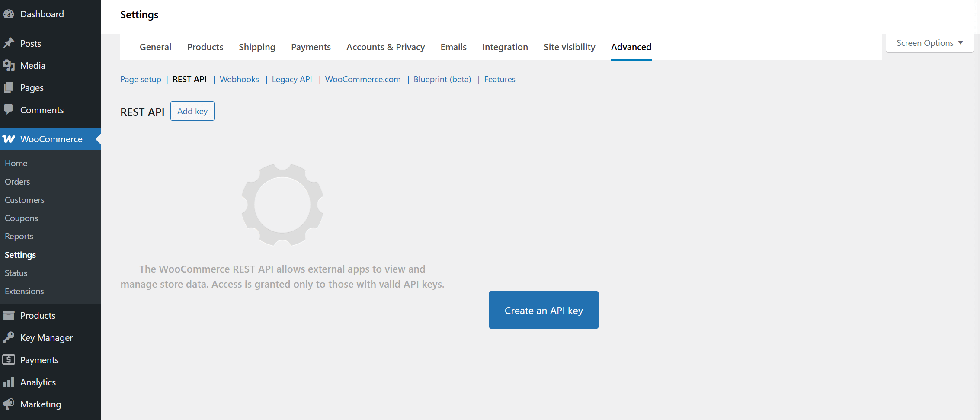
Task: Click the WooCommerce W logo icon
Action: [x=9, y=139]
